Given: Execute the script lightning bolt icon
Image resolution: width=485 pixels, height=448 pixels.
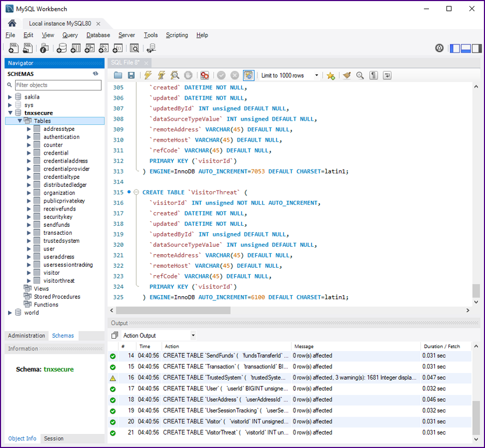Looking at the screenshot, I should (148, 75).
